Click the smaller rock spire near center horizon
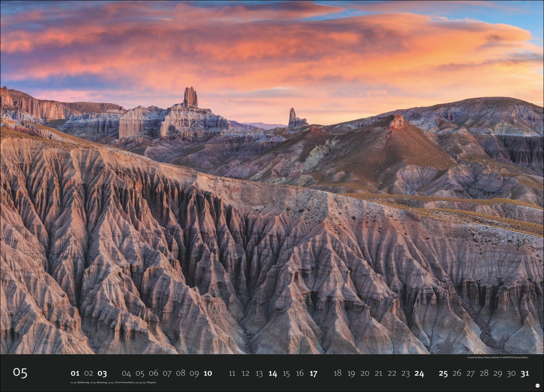Image resolution: width=544 pixels, height=392 pixels. tap(293, 116)
